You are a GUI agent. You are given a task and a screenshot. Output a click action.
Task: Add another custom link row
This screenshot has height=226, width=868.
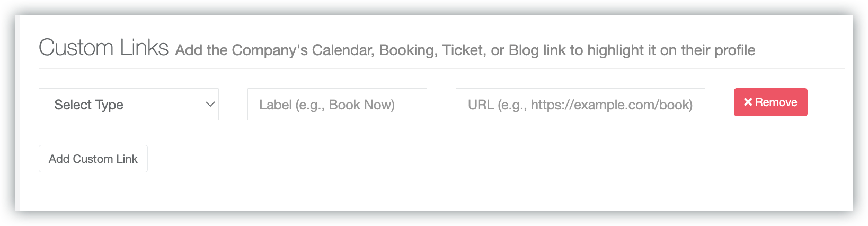[x=93, y=159]
